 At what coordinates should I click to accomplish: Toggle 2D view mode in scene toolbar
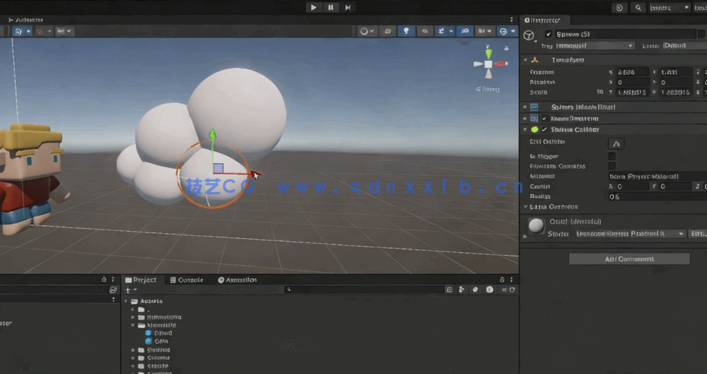tap(387, 31)
